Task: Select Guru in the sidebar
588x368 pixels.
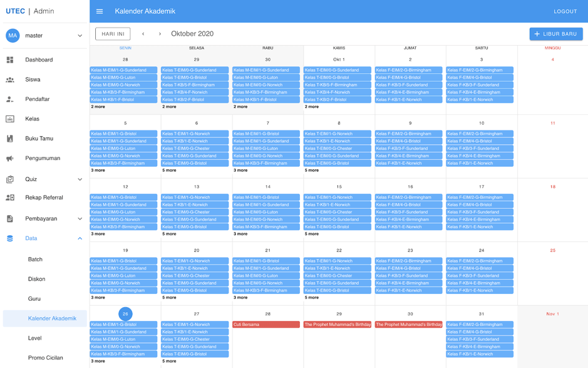Action: (34, 298)
